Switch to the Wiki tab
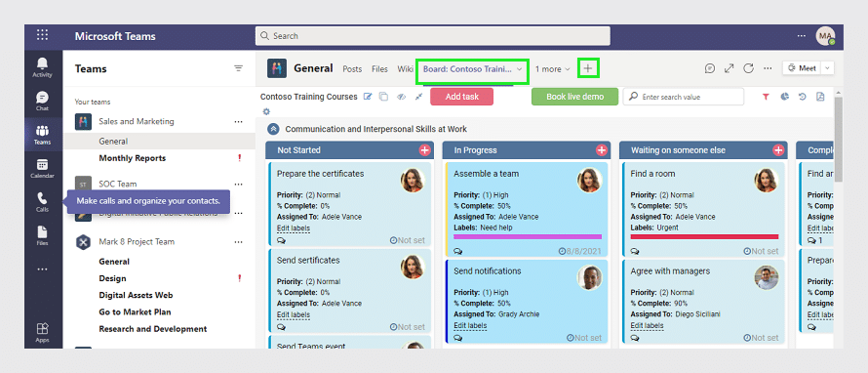The width and height of the screenshot is (868, 373). 405,69
